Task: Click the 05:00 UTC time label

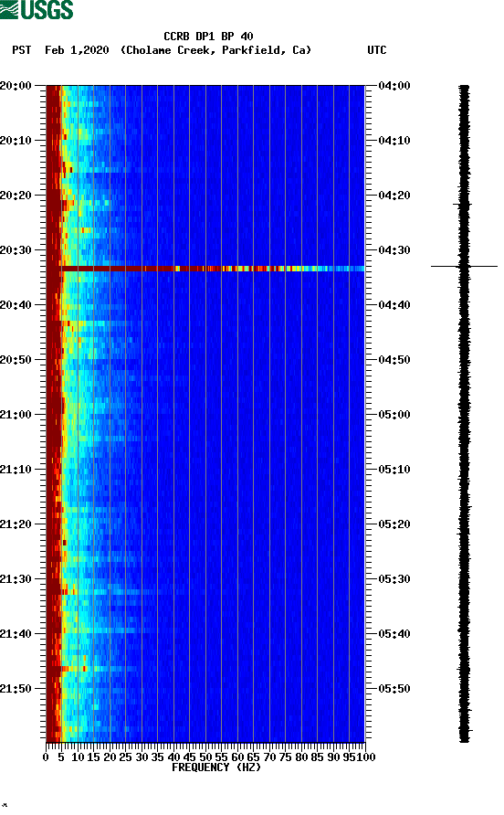Action: (x=394, y=415)
